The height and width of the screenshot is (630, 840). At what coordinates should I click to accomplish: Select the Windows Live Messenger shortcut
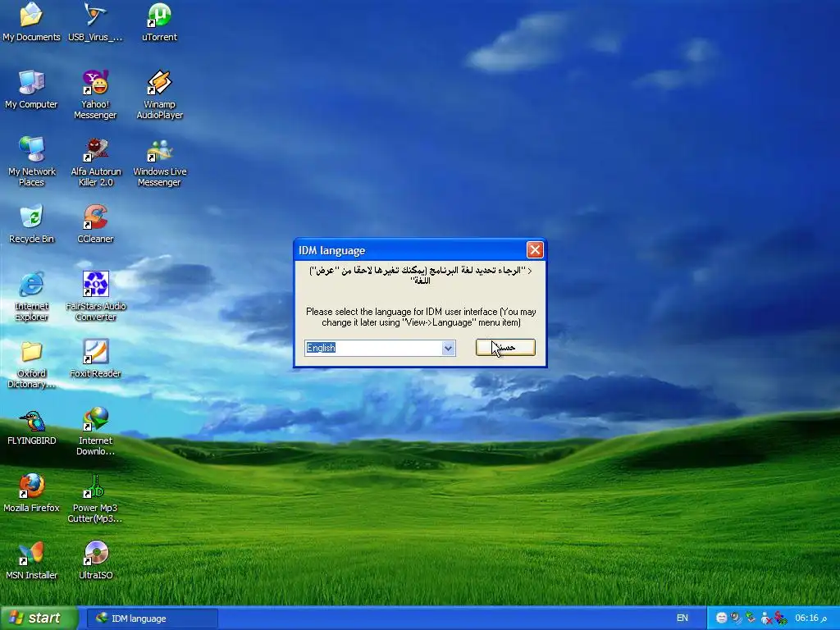click(159, 162)
